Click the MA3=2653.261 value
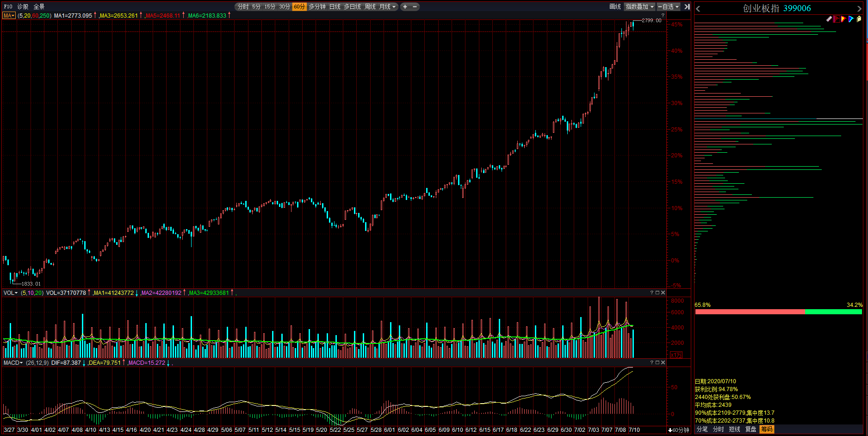 (119, 16)
